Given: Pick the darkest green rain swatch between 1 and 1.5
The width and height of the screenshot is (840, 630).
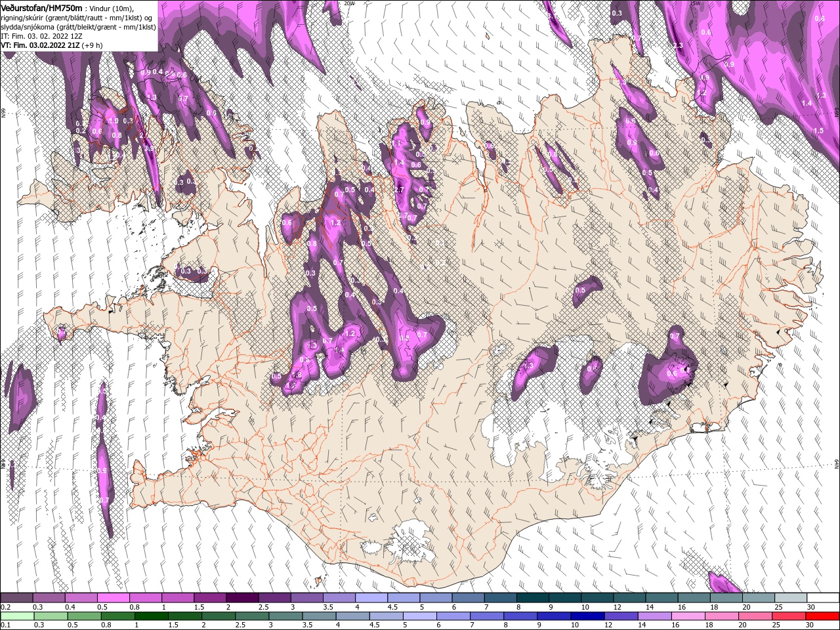Looking at the screenshot, I should pos(152,616).
